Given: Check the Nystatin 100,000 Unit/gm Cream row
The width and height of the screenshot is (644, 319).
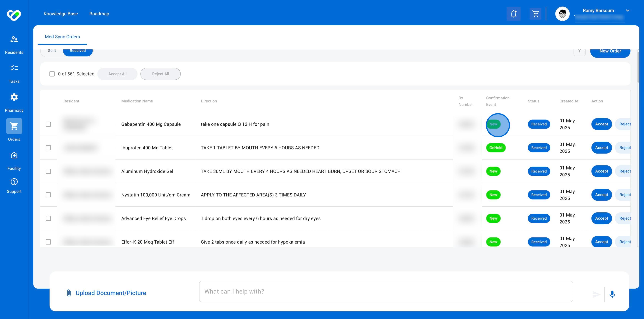Looking at the screenshot, I should (48, 195).
